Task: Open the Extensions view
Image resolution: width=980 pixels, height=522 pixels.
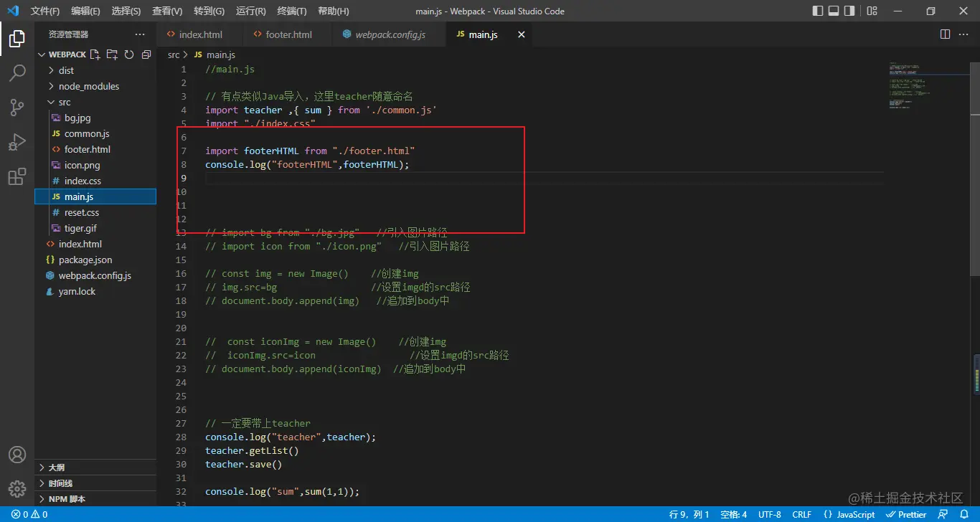Action: [17, 176]
